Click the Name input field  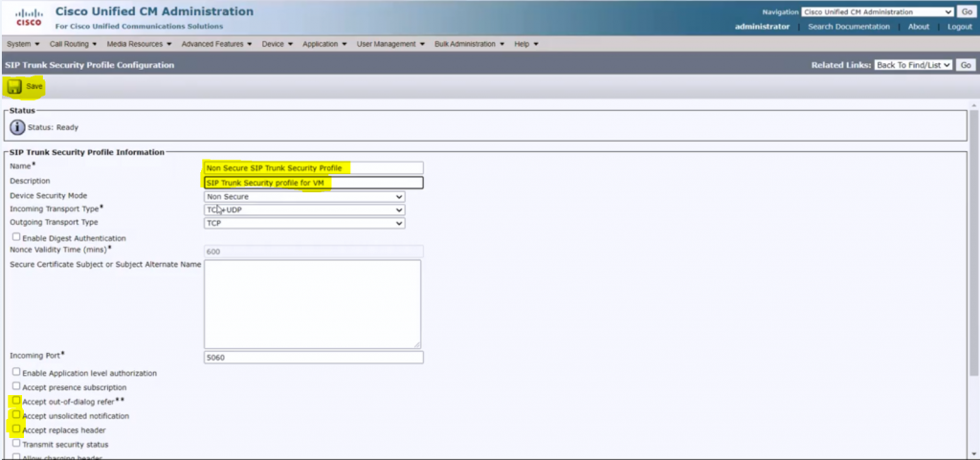313,168
